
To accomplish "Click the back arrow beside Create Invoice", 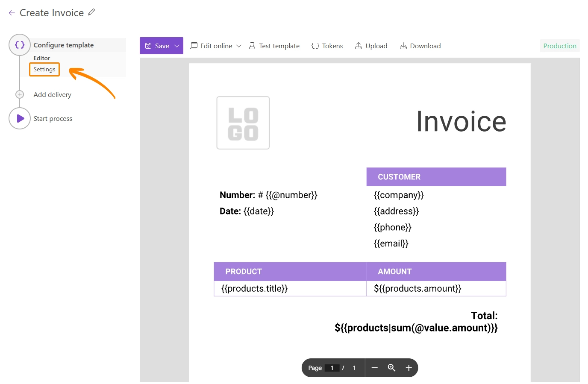I will [x=12, y=13].
